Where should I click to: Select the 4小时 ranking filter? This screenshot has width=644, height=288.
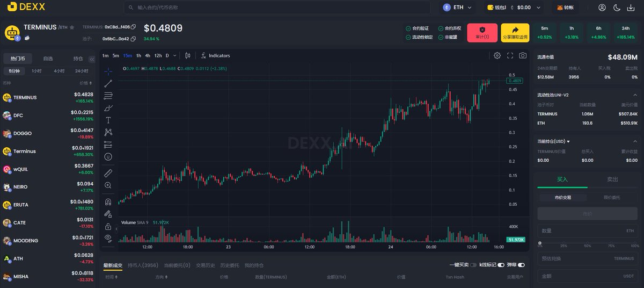tap(59, 71)
